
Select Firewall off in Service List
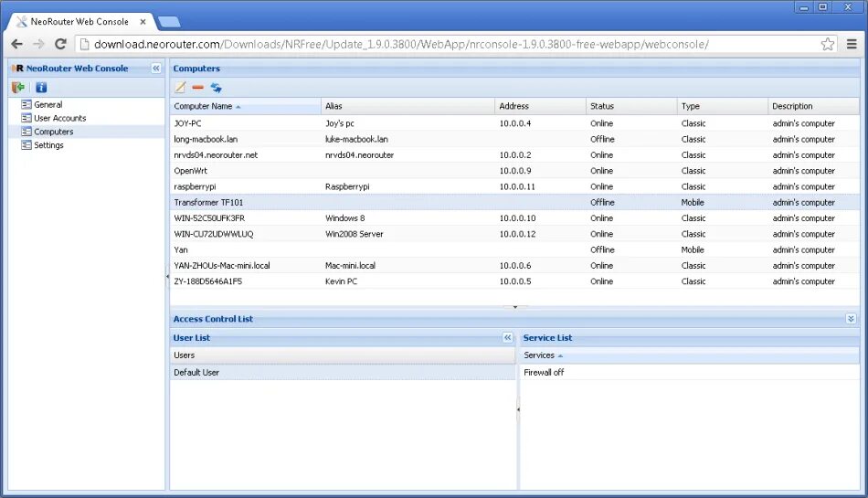tap(690, 373)
